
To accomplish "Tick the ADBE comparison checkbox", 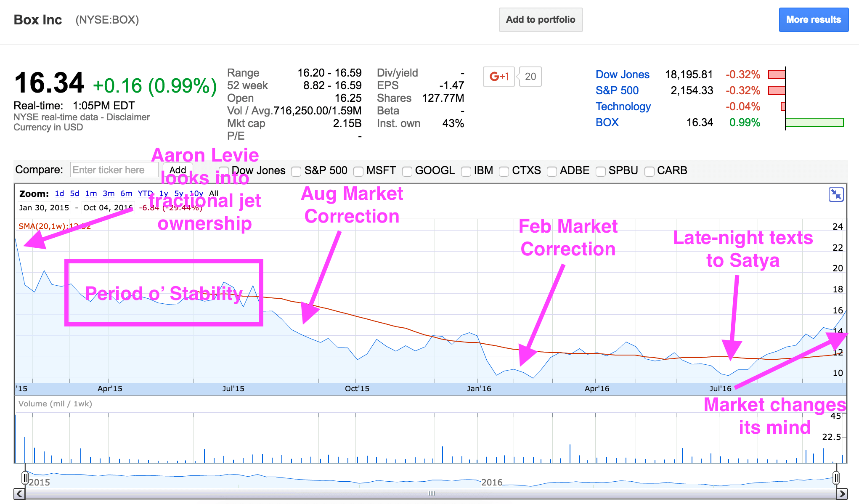I will pyautogui.click(x=552, y=171).
